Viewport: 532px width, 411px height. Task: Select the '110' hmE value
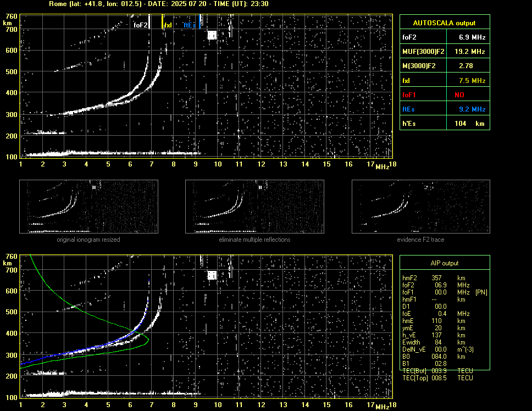pyautogui.click(x=437, y=321)
